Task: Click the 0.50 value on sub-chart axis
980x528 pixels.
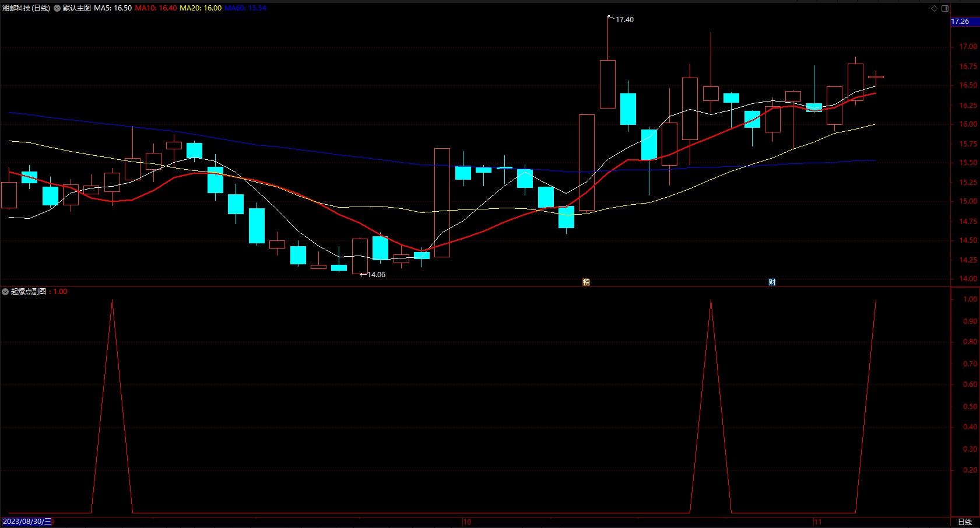Action: (970, 407)
